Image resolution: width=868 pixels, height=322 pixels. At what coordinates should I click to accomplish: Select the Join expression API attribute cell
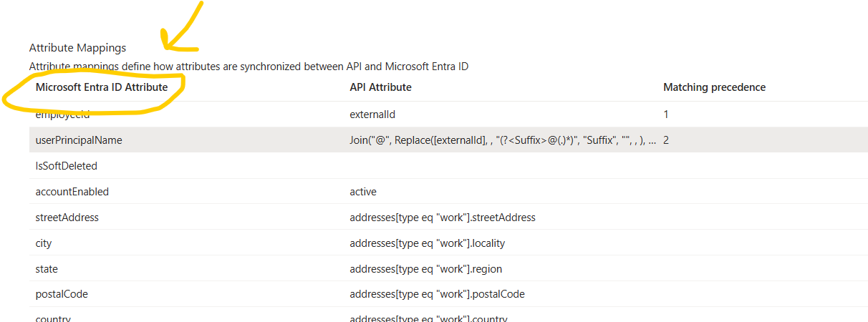click(x=503, y=140)
